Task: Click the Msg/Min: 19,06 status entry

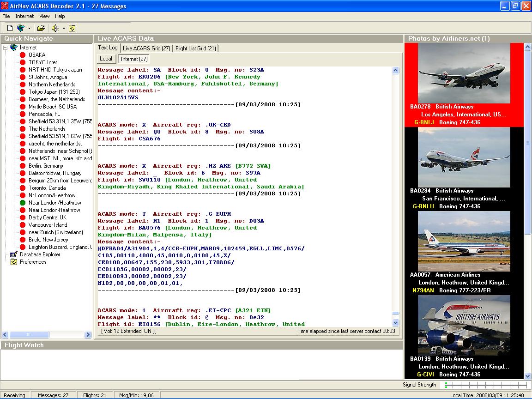Action: 136,395
